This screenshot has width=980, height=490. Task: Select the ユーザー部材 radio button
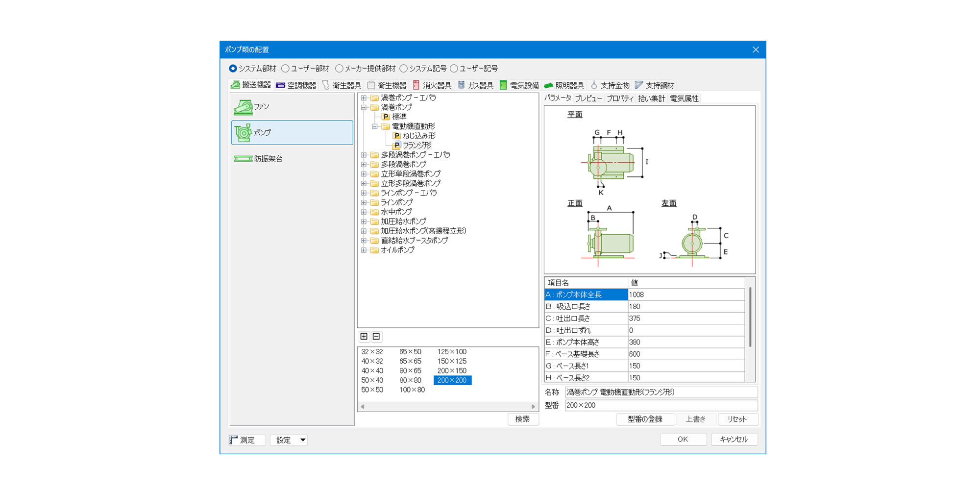tap(285, 69)
